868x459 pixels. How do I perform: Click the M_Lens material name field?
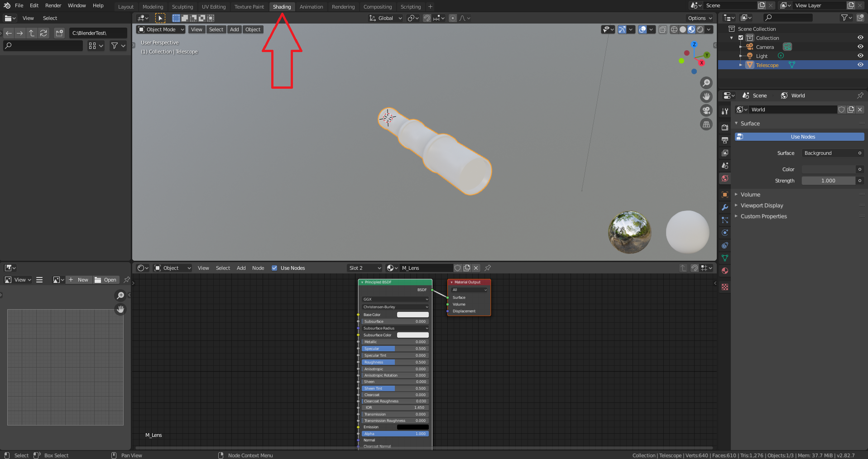click(426, 268)
